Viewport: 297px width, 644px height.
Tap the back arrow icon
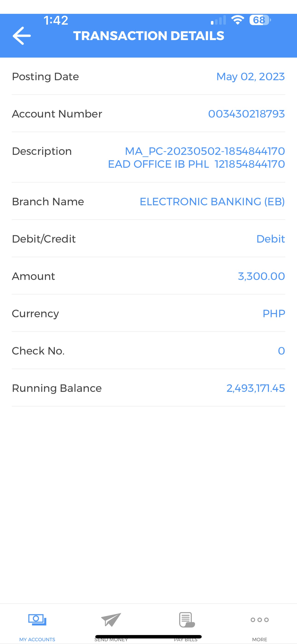click(x=22, y=36)
